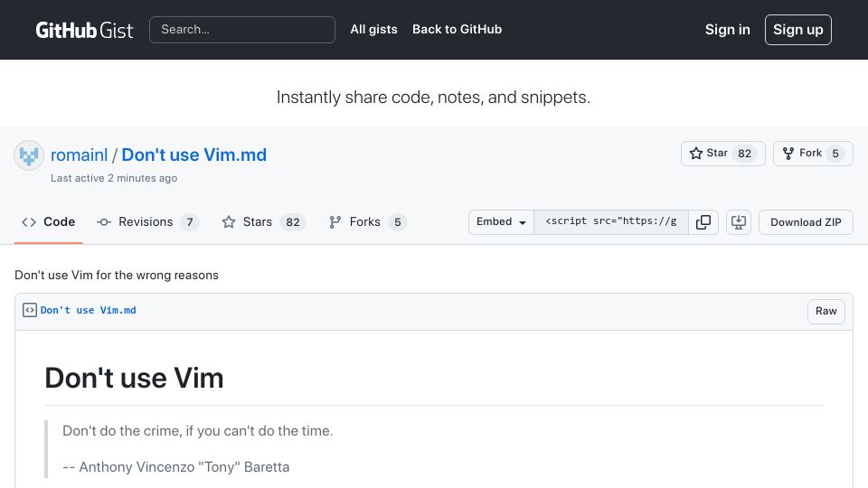
Task: Open the Stars tab
Action: [x=263, y=222]
